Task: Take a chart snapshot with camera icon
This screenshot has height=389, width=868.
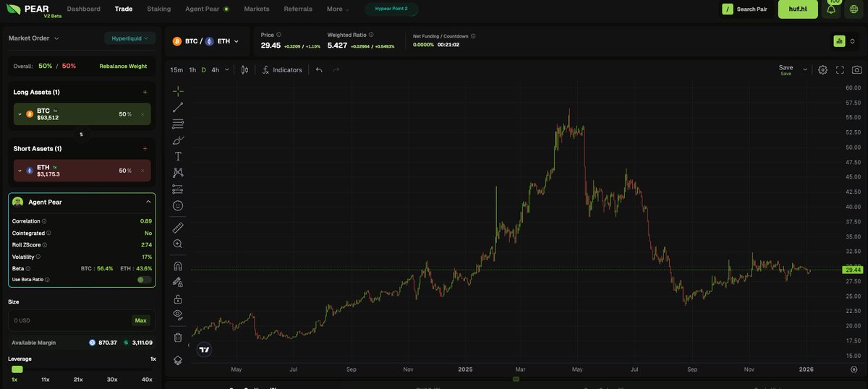Action: coord(856,70)
